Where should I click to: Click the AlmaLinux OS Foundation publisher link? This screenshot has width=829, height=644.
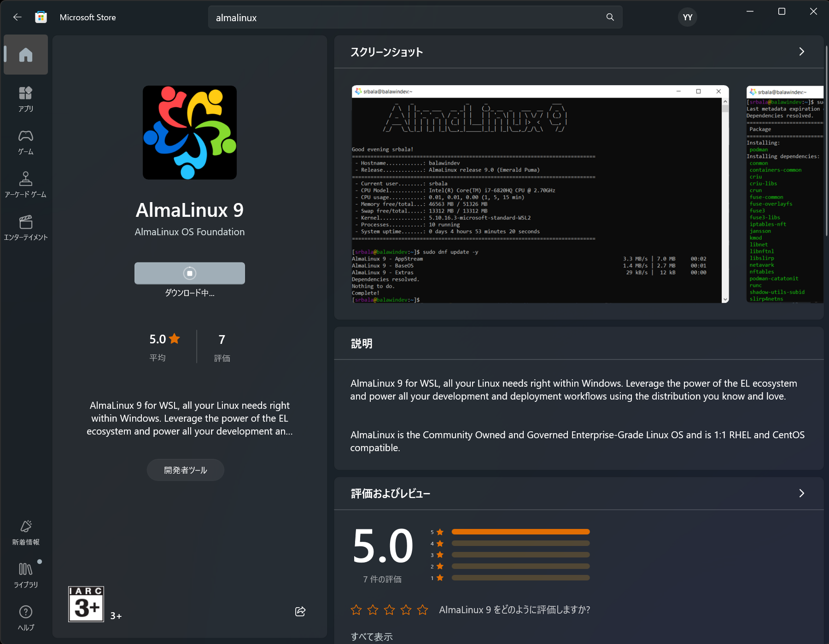pos(190,232)
